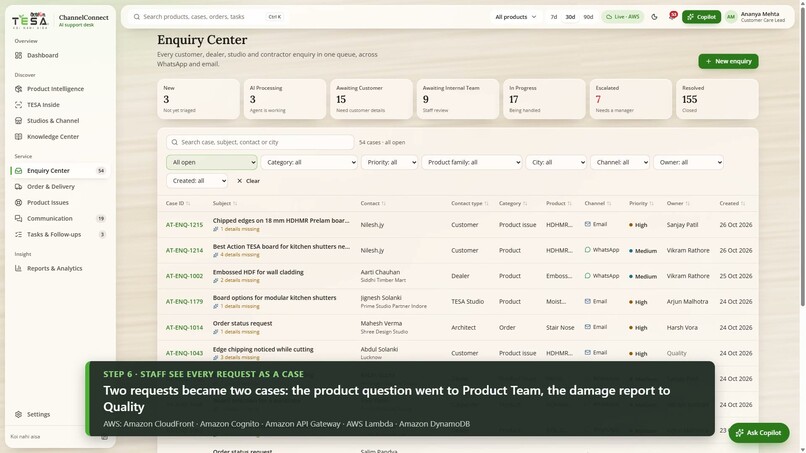Click the Email channel icon for AT-ENQ-1215
The width and height of the screenshot is (806, 453).
pyautogui.click(x=588, y=224)
